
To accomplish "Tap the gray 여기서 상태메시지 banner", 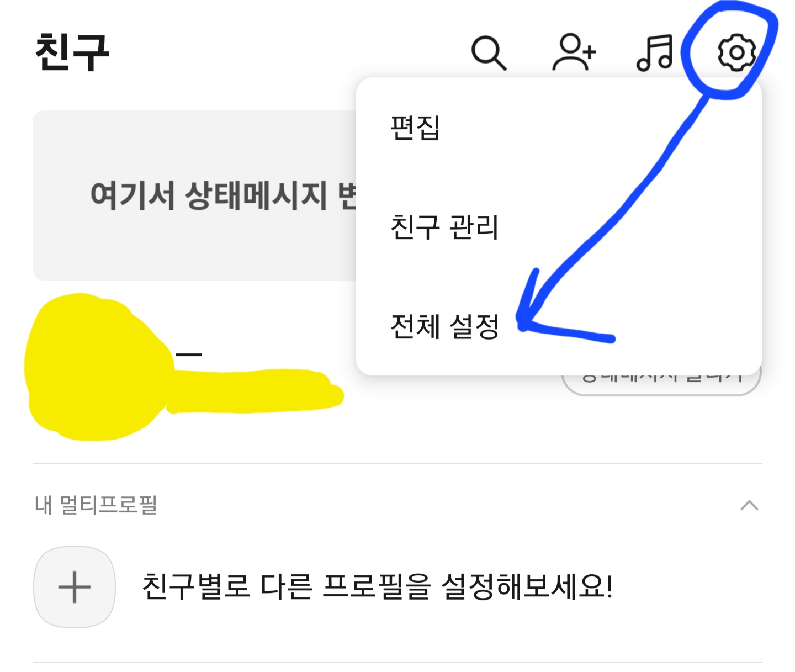I will [195, 195].
